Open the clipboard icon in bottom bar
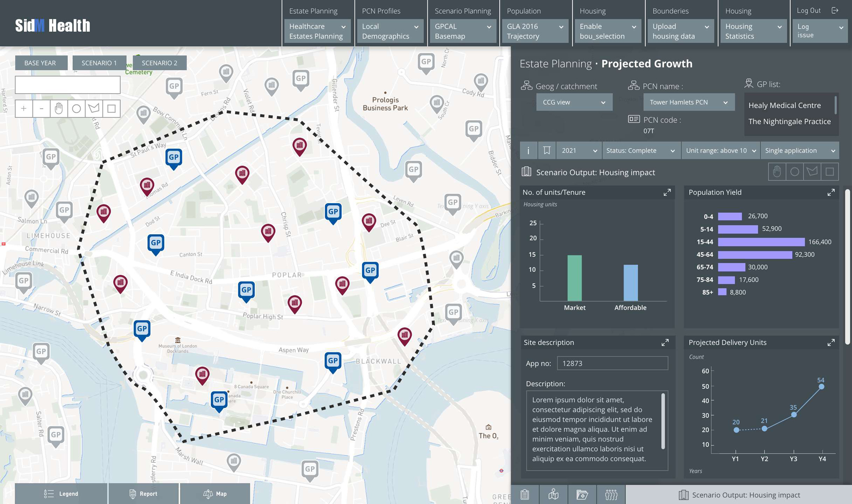Image resolution: width=852 pixels, height=504 pixels. 525,494
